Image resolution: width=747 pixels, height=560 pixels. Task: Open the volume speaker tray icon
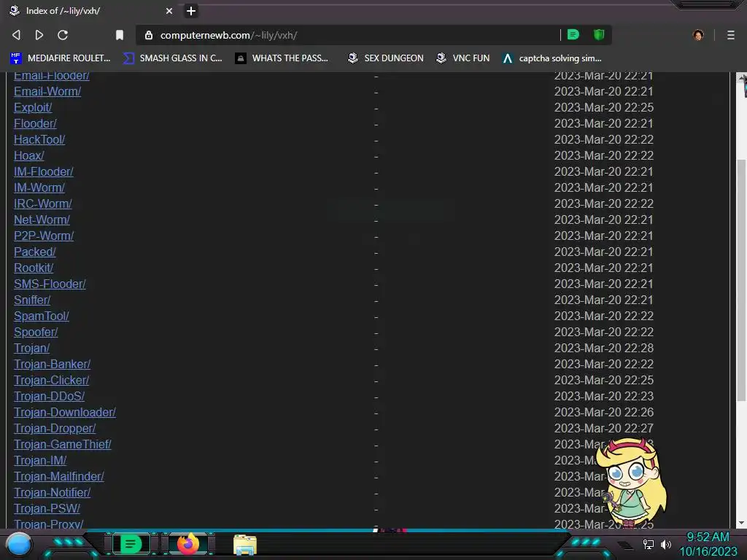[665, 544]
